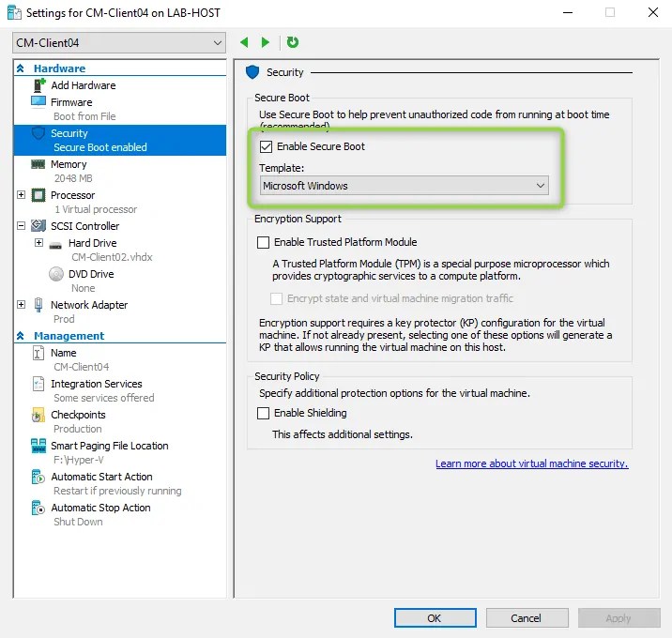This screenshot has width=672, height=638.
Task: Close the settings window
Action: pyautogui.click(x=653, y=12)
